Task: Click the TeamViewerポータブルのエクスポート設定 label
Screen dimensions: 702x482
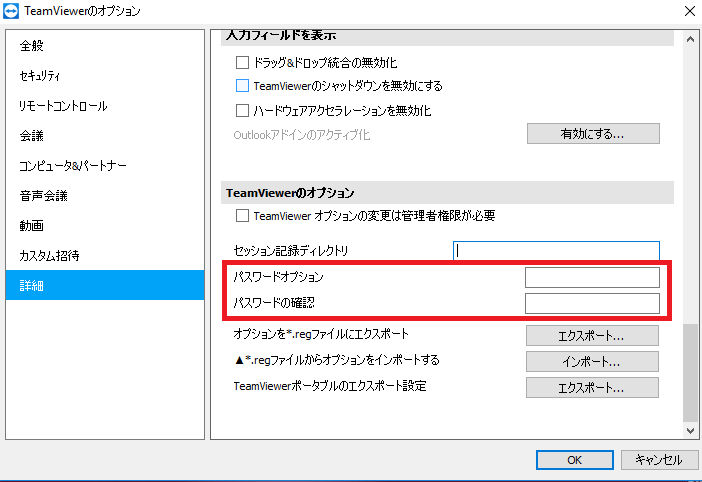Action: [330, 386]
